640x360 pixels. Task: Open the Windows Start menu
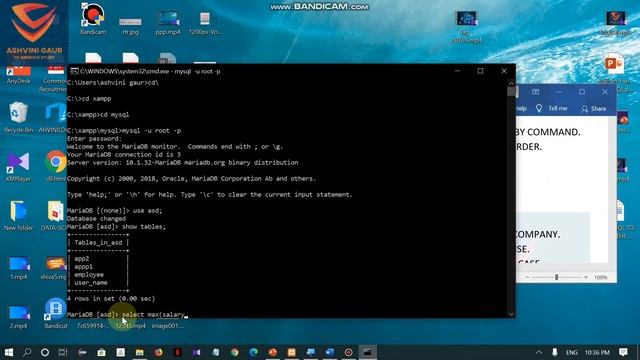(8, 352)
